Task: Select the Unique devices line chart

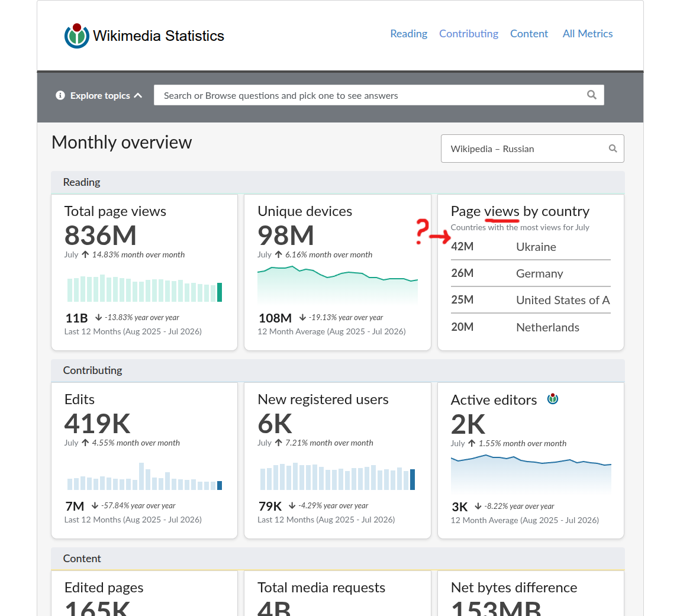Action: (x=337, y=285)
